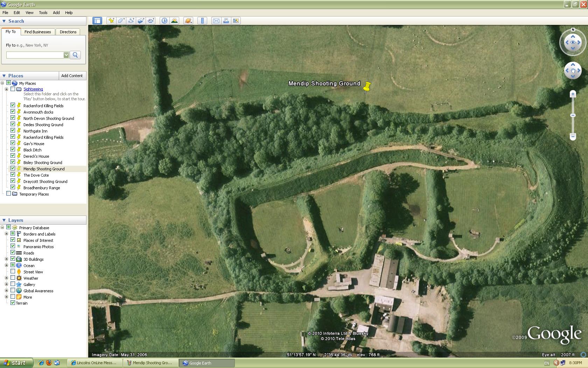Open the planet switcher icon
The width and height of the screenshot is (588, 368).
click(188, 21)
